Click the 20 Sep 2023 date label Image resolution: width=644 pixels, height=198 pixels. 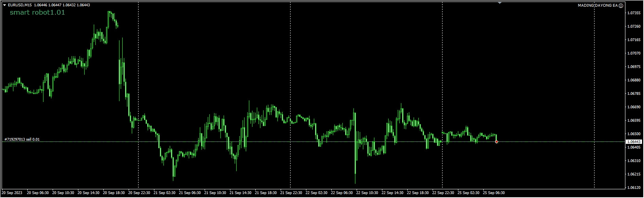click(x=13, y=193)
